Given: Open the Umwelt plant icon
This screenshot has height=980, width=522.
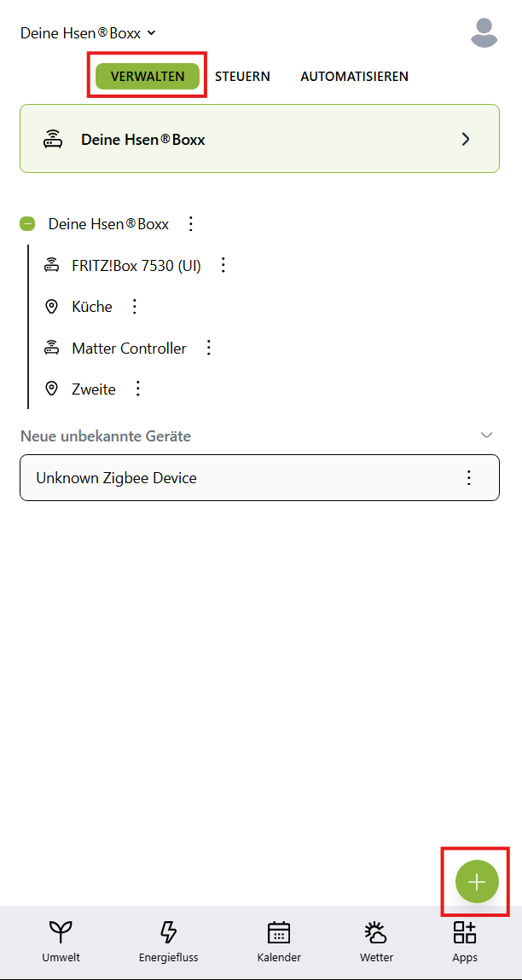Looking at the screenshot, I should pos(61,932).
